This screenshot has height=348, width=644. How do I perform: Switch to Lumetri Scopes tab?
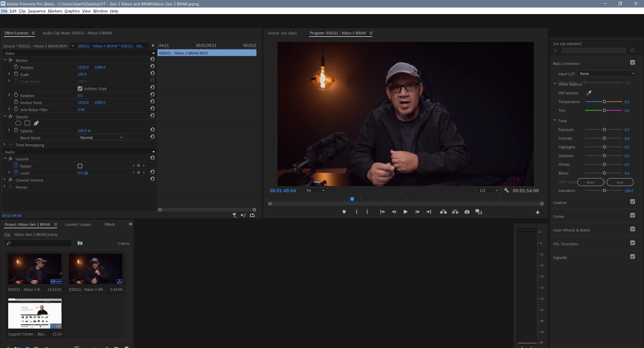point(78,224)
